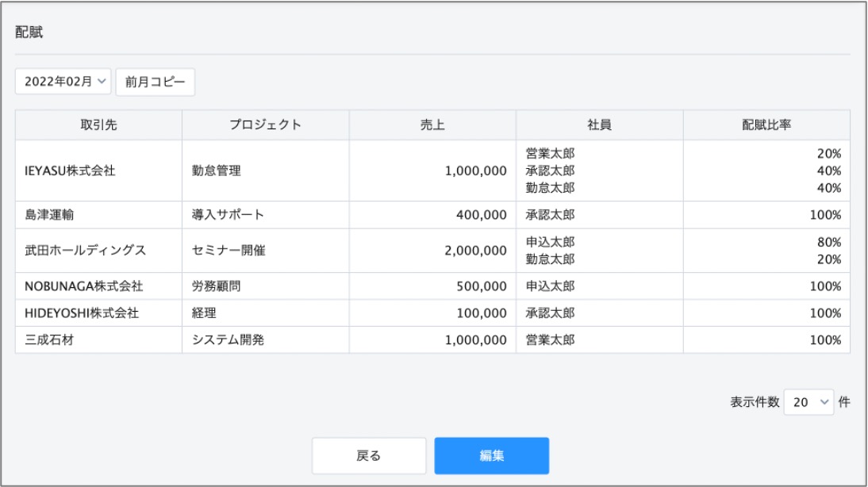Screen dimensions: 868x487
Task: Select the NOBUNAGA株式会社 row
Action: coord(433,286)
